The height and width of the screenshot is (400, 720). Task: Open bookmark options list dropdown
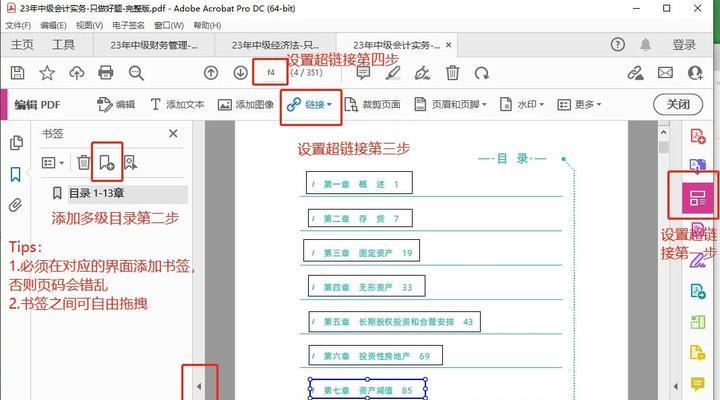coord(53,163)
